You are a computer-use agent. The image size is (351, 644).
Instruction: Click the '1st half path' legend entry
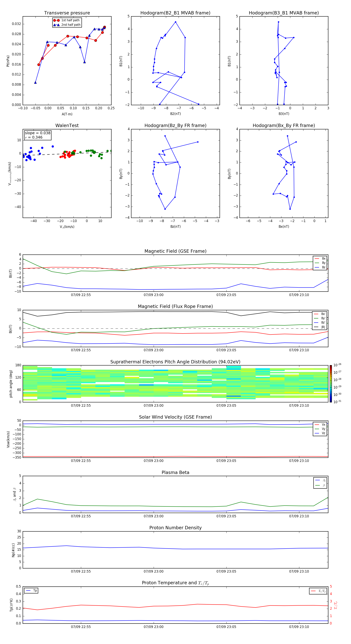[x=67, y=20]
